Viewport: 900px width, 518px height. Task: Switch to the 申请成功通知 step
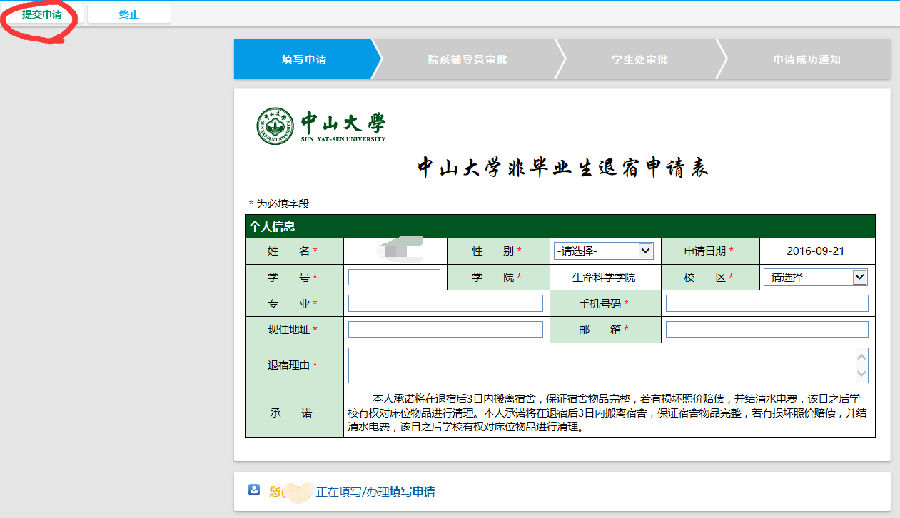[806, 60]
